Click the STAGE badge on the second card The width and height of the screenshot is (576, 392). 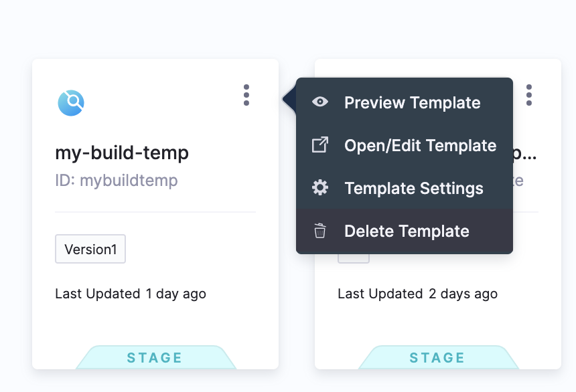437,358
